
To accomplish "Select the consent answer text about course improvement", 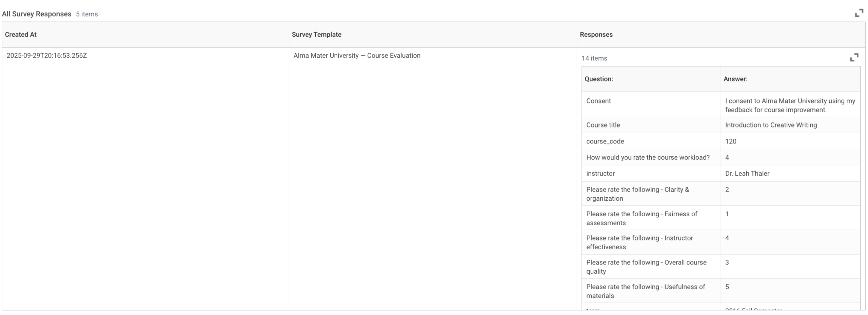I will (790, 105).
